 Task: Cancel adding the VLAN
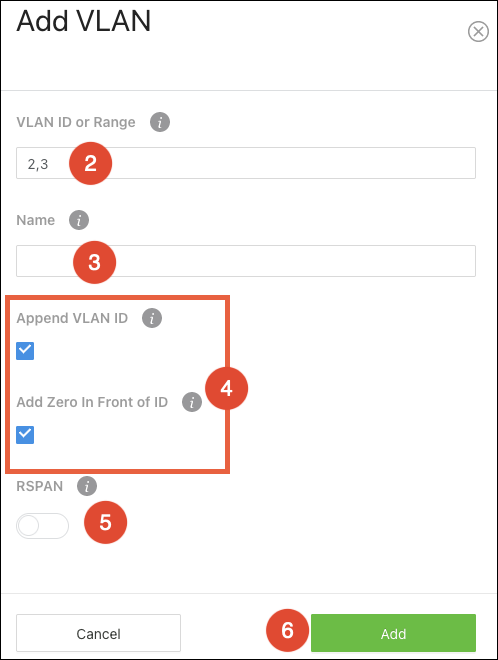pos(99,633)
